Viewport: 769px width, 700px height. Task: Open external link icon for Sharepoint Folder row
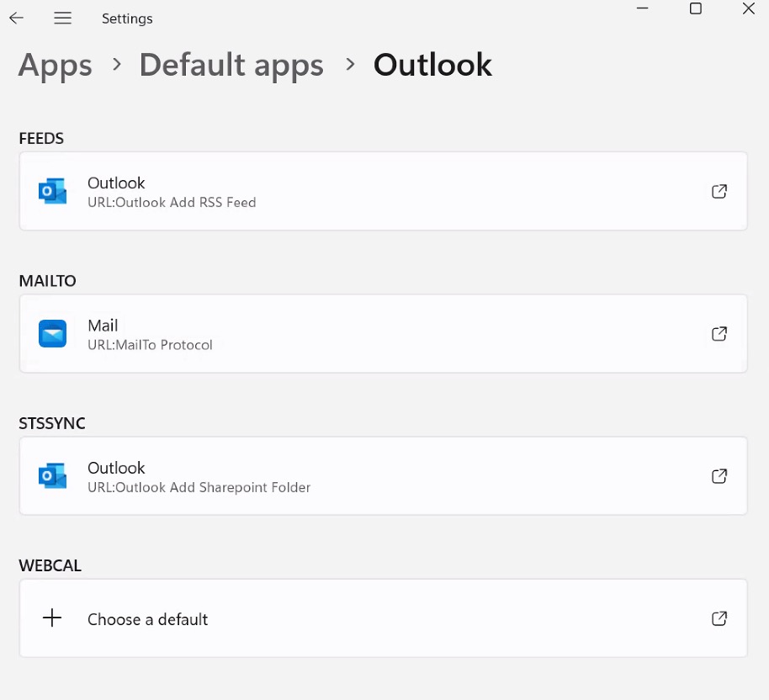719,476
